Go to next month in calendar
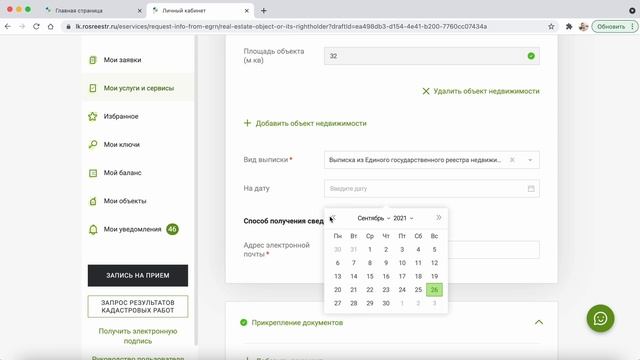 [439, 218]
